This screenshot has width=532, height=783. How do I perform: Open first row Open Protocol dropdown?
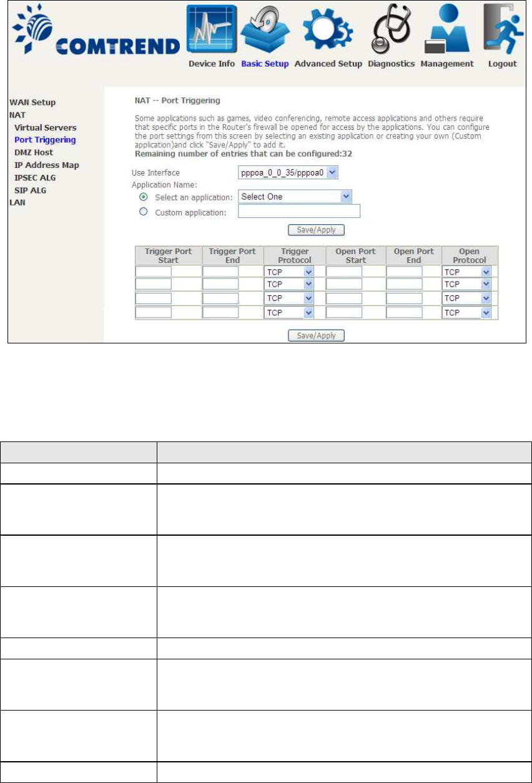tap(466, 272)
